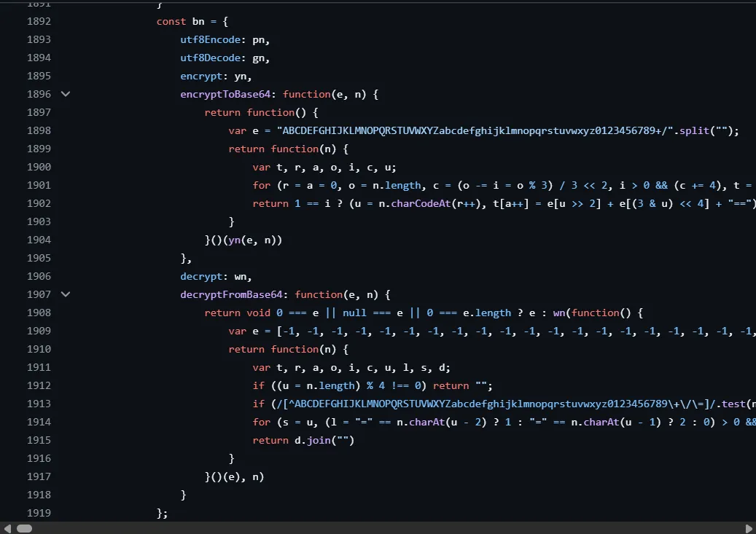Click line number 1919

(x=39, y=513)
